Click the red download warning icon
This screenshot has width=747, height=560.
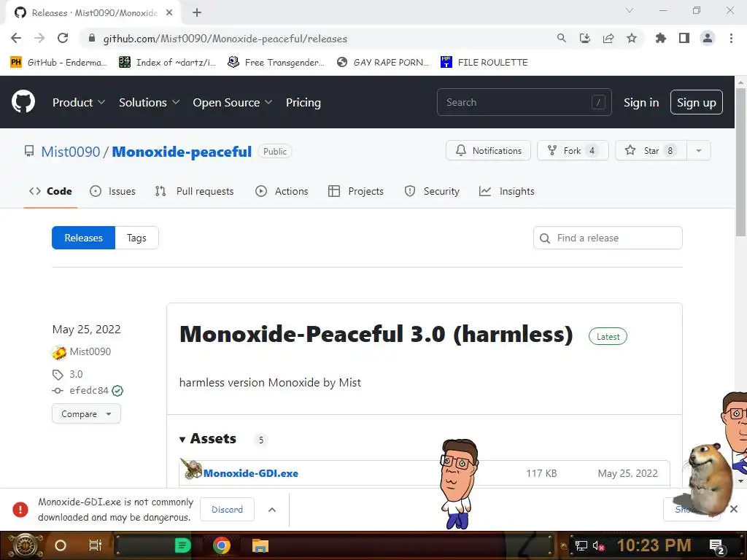20,510
